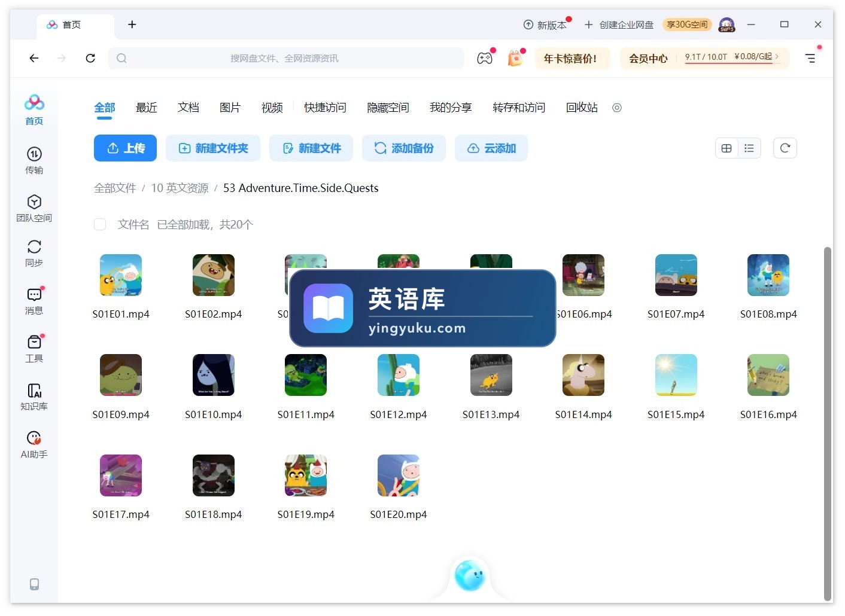Select S01E16.mp4 thumbnail
This screenshot has height=616, width=845.
768,375
